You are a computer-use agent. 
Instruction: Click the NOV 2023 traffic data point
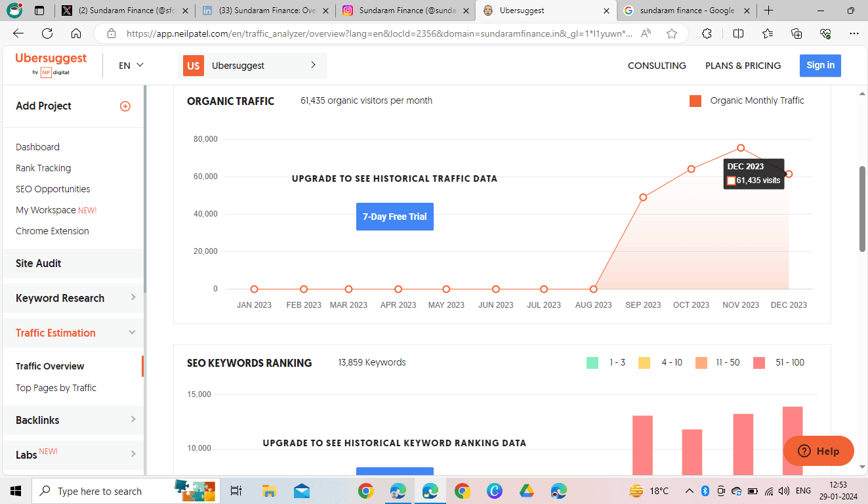tap(741, 148)
